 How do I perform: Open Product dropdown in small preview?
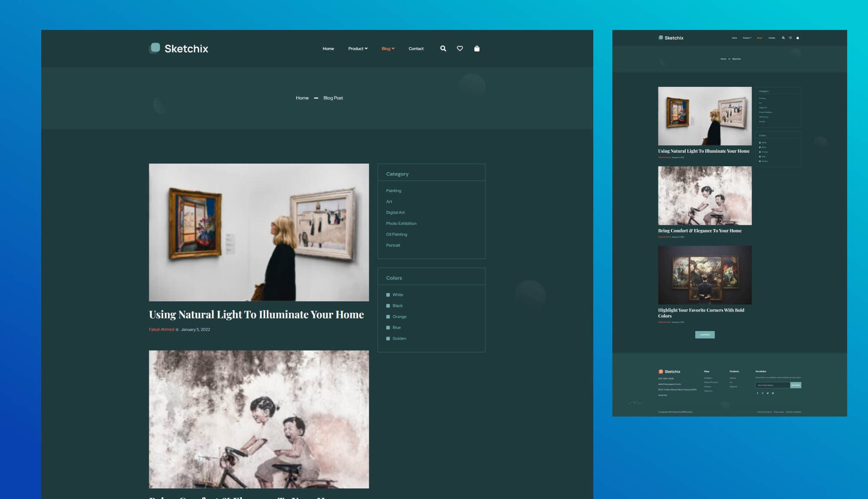coord(746,38)
